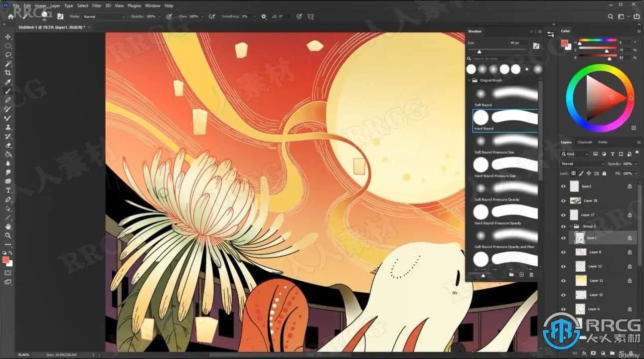The width and height of the screenshot is (644, 359).
Task: Open the Filter menu
Action: (x=97, y=5)
